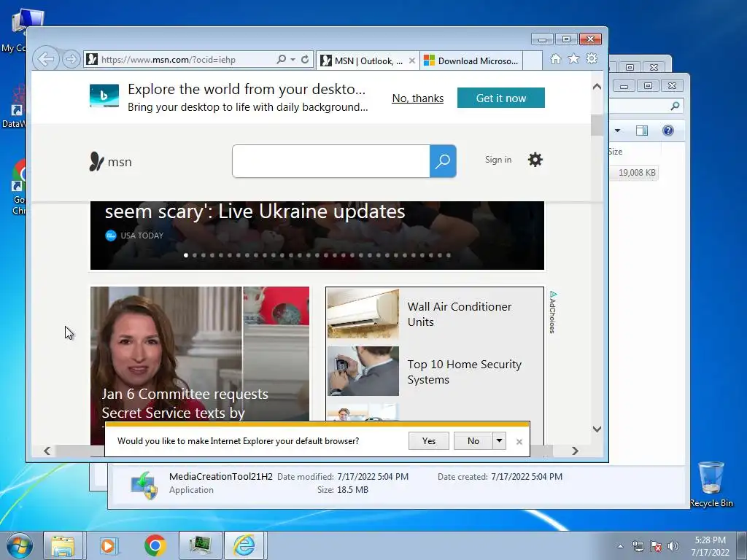Click the Sign in link

click(x=498, y=160)
